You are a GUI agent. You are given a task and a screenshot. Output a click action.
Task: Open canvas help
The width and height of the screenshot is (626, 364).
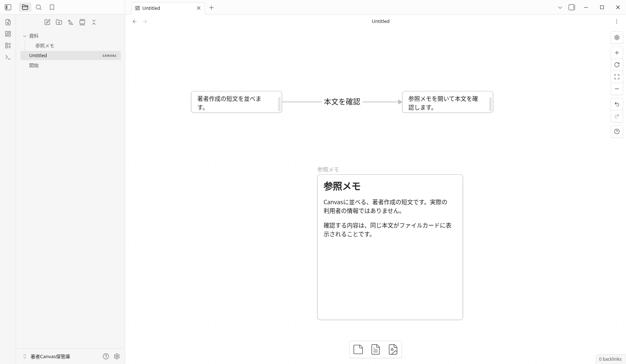[x=617, y=131]
